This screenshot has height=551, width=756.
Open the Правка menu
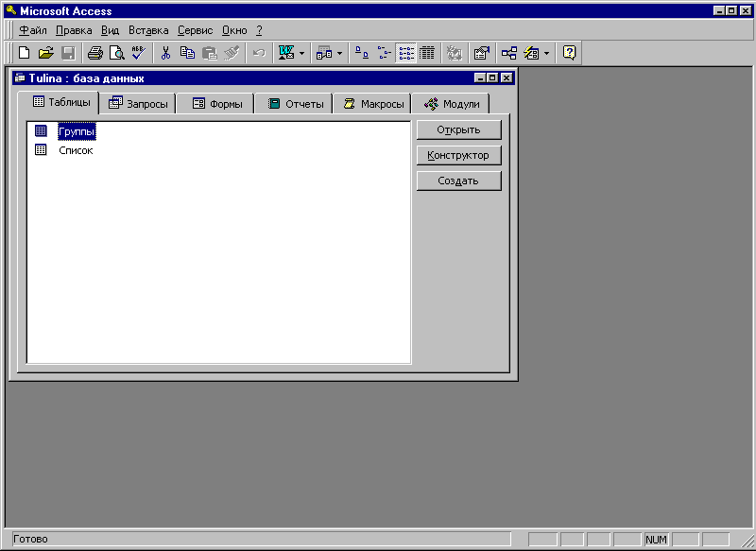tap(74, 30)
